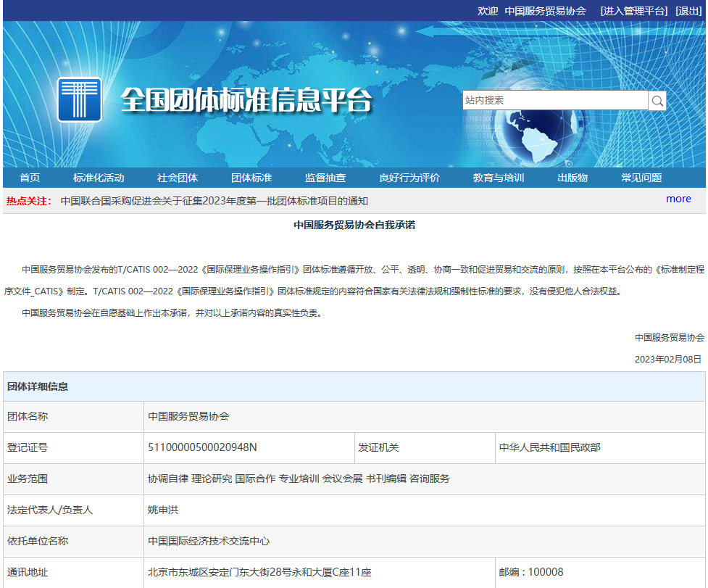Viewport: 708px width, 588px height.
Task: Click the more link
Action: tap(678, 199)
